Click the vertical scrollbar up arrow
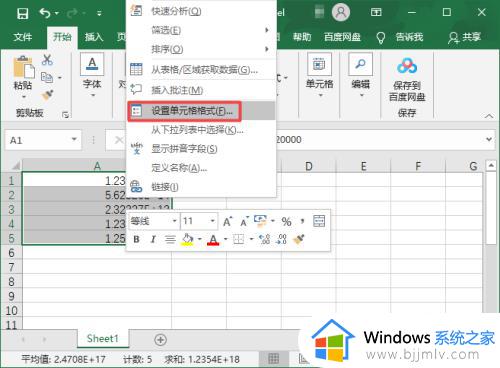This screenshot has height=368, width=500. pyautogui.click(x=491, y=166)
